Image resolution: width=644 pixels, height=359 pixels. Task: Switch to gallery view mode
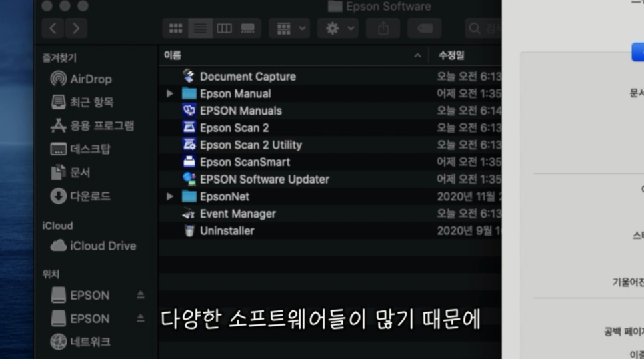248,29
